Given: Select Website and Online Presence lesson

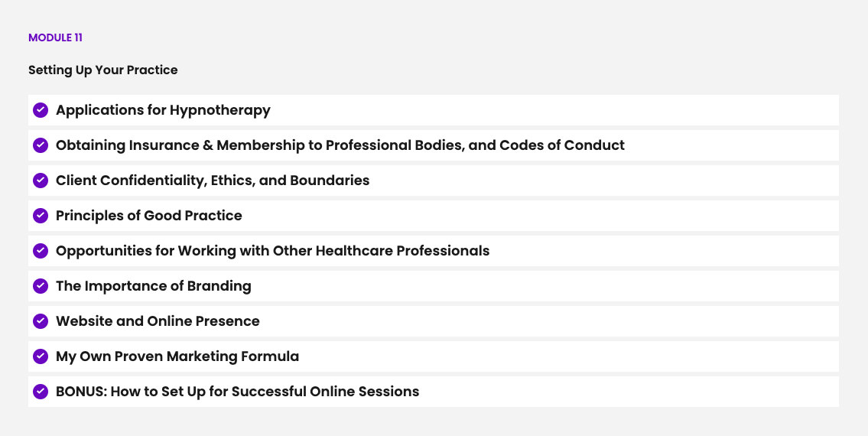Looking at the screenshot, I should click(158, 321).
